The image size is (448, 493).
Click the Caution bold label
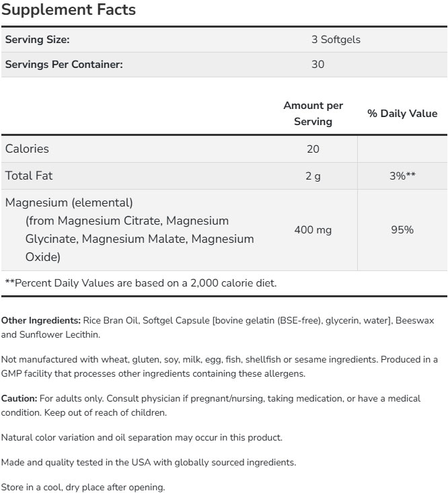tap(19, 398)
